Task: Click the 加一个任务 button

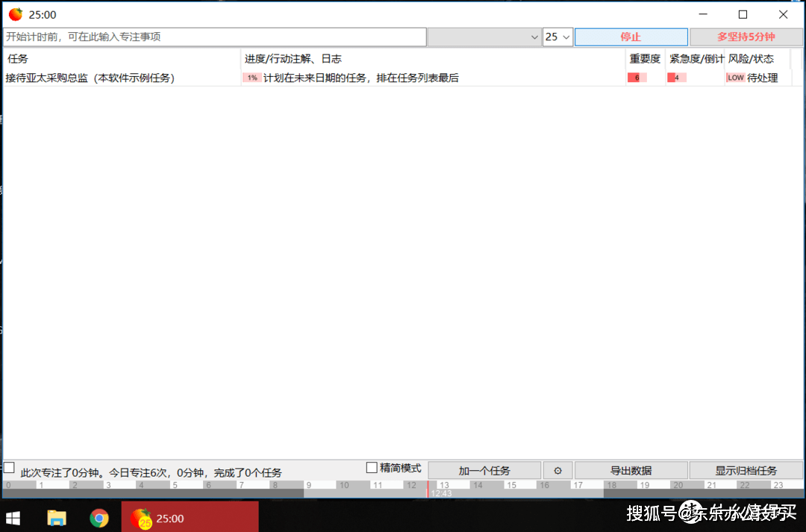Action: (x=484, y=471)
